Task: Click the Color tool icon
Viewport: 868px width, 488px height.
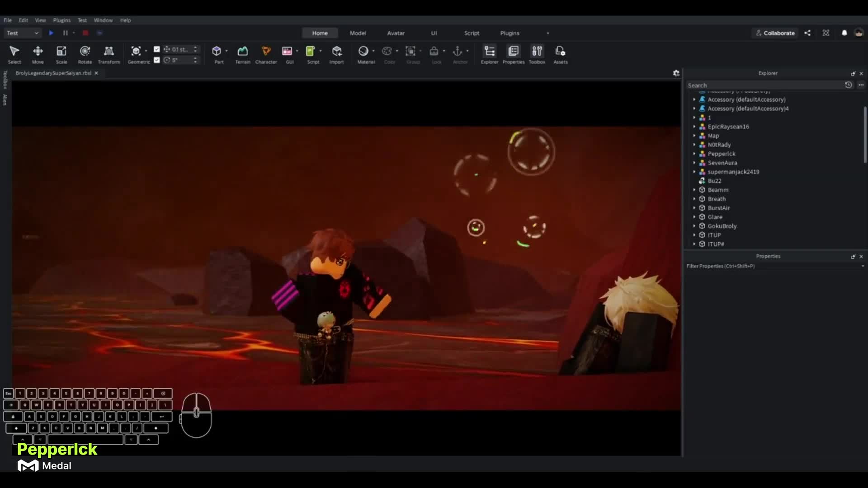Action: pos(387,51)
